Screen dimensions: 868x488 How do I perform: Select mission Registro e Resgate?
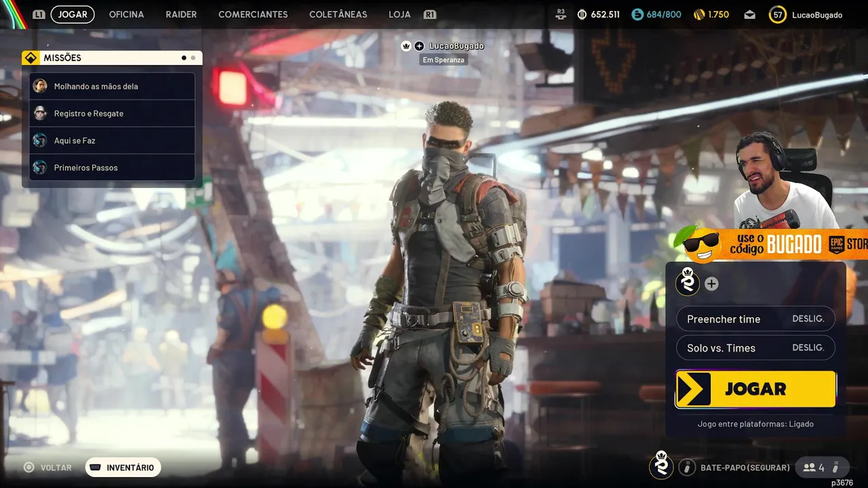[x=113, y=113]
